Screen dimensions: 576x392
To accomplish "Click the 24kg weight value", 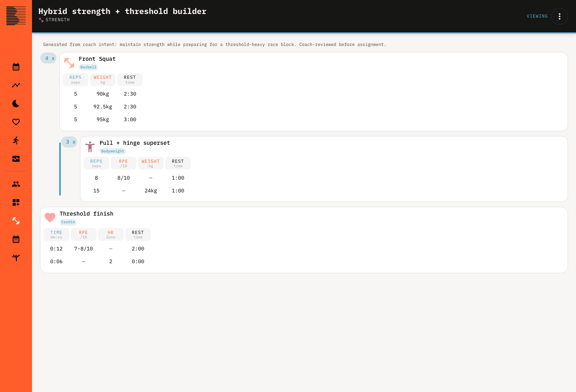I will point(151,191).
